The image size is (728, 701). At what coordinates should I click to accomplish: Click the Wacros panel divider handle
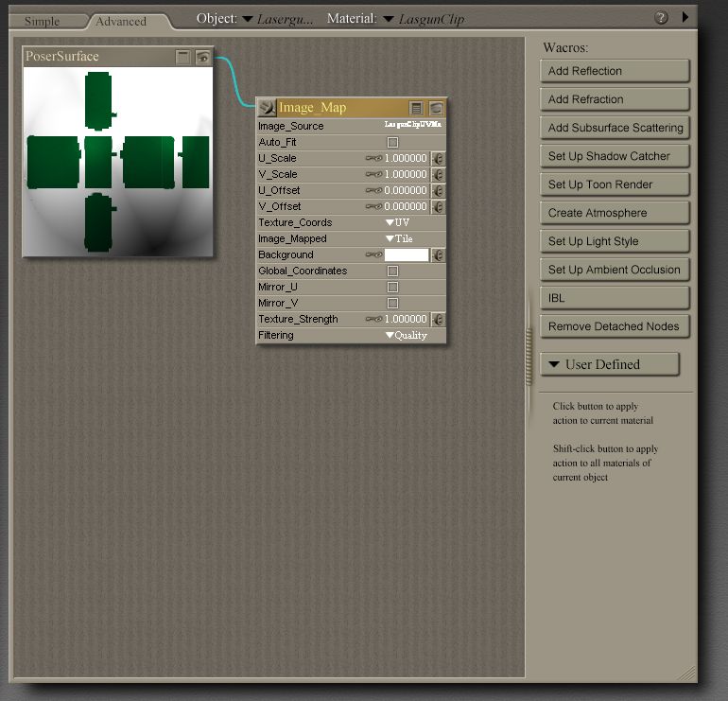pyautogui.click(x=529, y=357)
